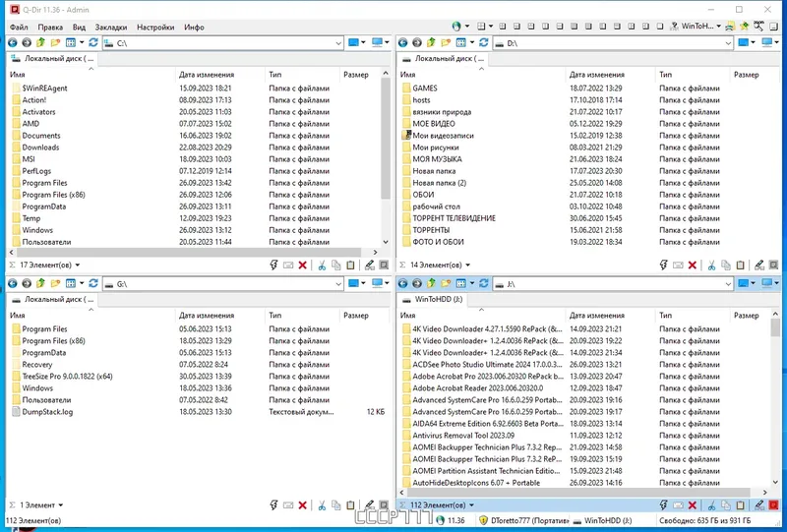Go back in the J:\ pane
The image size is (787, 532).
(403, 283)
